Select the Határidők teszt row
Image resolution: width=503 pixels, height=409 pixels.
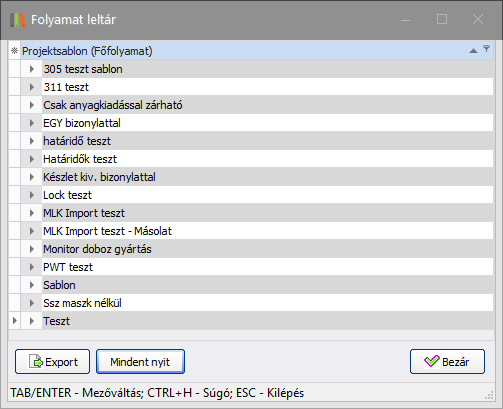point(267,159)
